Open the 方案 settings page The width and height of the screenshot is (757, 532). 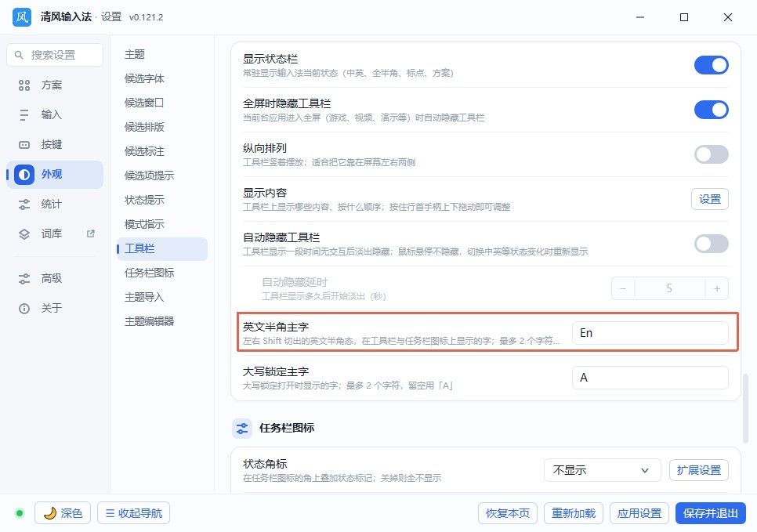click(x=55, y=85)
